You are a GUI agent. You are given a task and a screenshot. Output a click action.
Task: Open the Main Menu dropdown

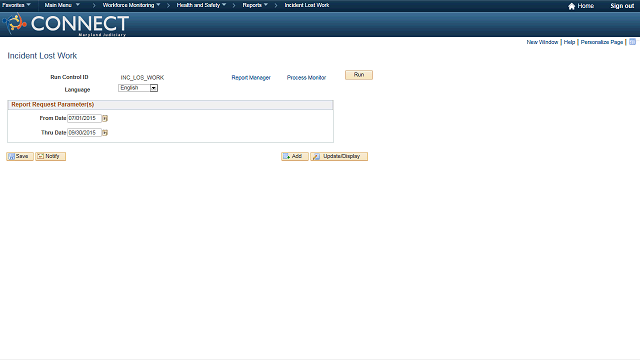coord(62,5)
